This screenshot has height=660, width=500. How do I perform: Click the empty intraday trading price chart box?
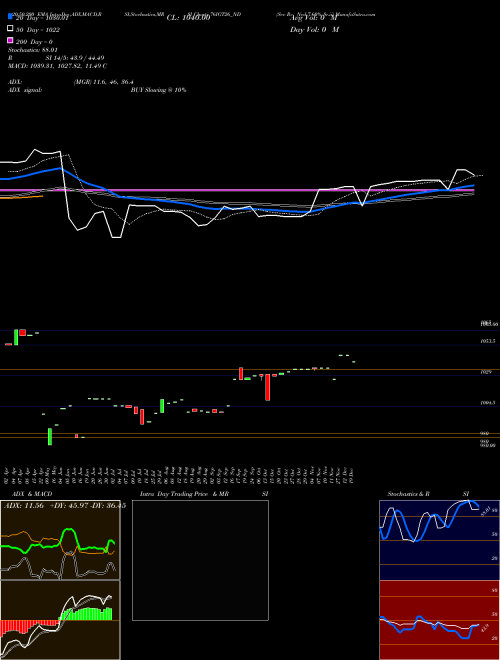click(200, 560)
